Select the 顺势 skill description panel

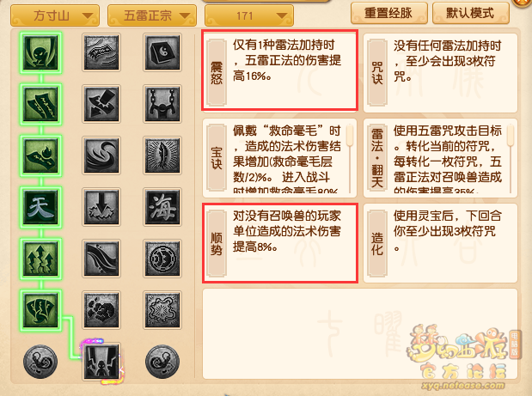(x=280, y=243)
